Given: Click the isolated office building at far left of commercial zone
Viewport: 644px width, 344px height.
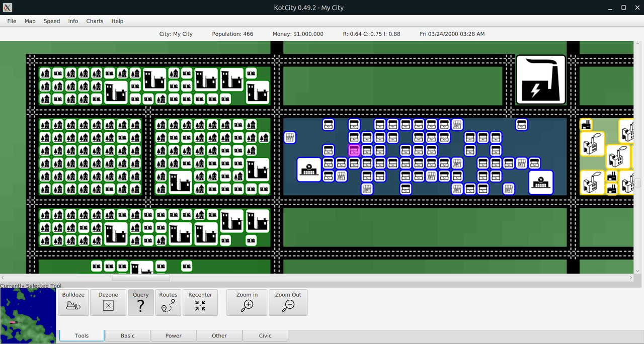Looking at the screenshot, I should point(289,137).
